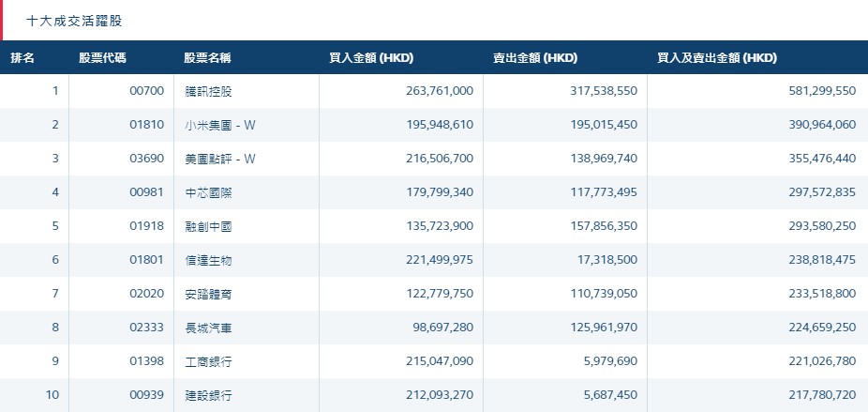Select stock name 建設銀行
Image resolution: width=868 pixels, height=412 pixels.
[x=208, y=395]
